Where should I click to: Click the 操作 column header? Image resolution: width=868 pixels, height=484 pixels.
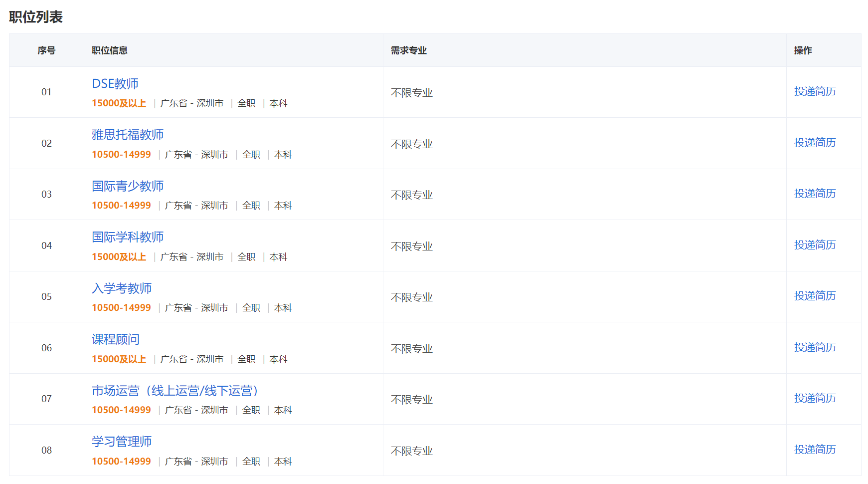(x=803, y=50)
